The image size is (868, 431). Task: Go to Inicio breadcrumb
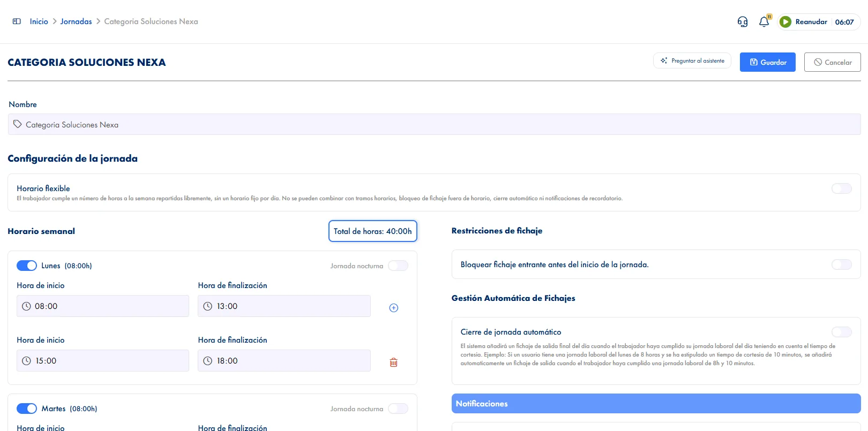[x=39, y=21]
